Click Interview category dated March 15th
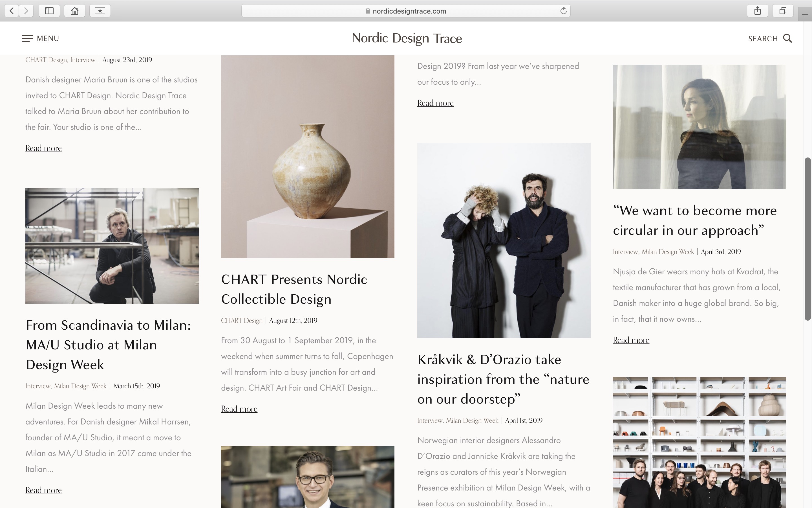The width and height of the screenshot is (812, 508). 38,386
